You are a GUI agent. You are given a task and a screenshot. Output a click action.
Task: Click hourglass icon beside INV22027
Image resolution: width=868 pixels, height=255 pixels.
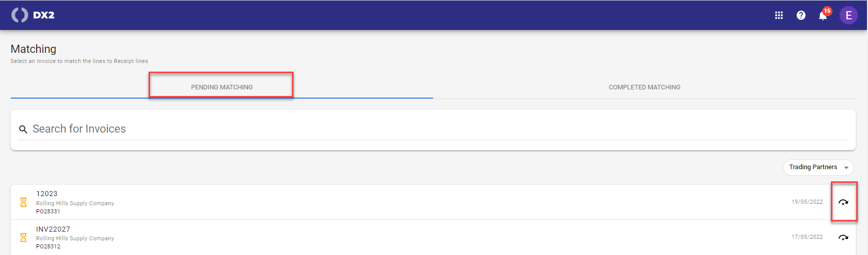(x=23, y=237)
